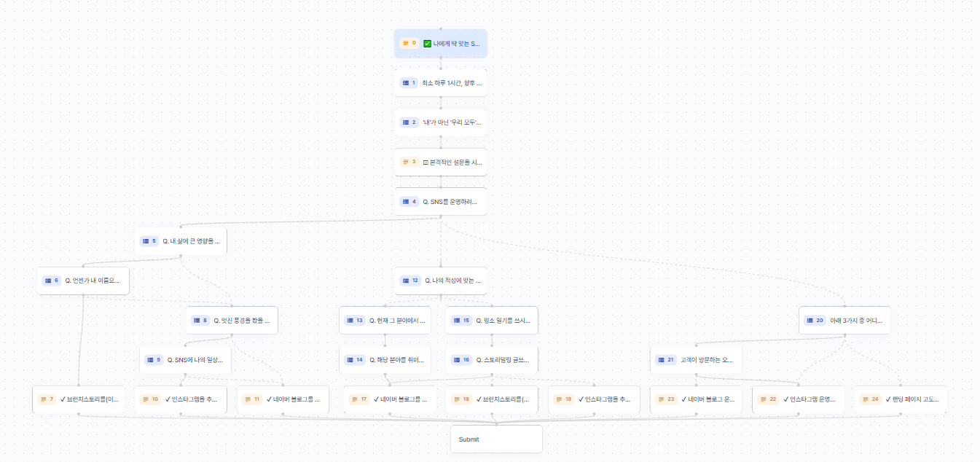The height and width of the screenshot is (462, 980).
Task: Click the orange statement badge numbered 23
Action: [666, 399]
